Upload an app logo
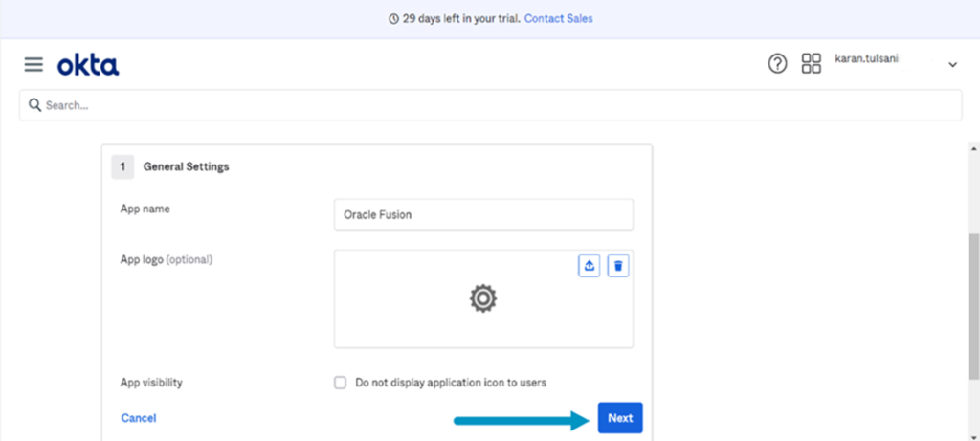Viewport: 980px width, 441px height. pyautogui.click(x=589, y=266)
